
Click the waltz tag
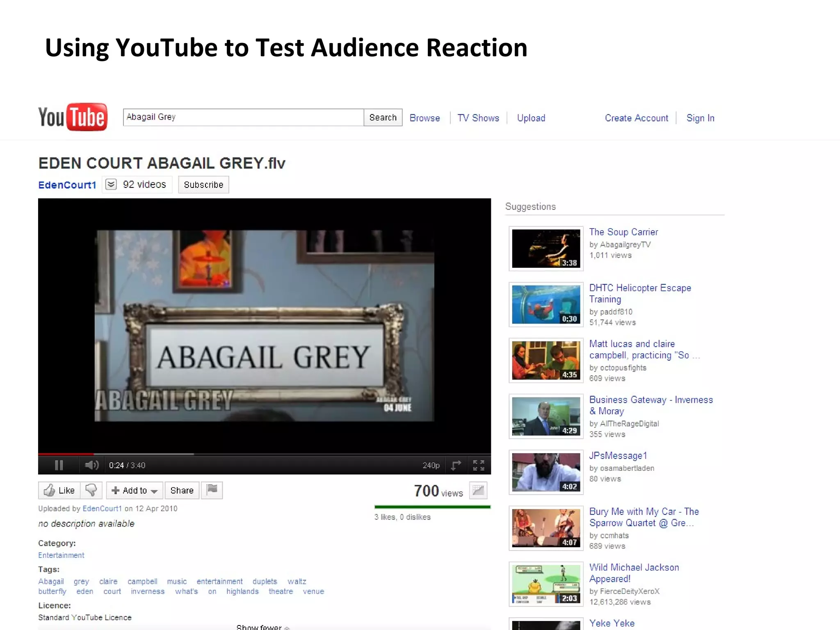tap(297, 582)
